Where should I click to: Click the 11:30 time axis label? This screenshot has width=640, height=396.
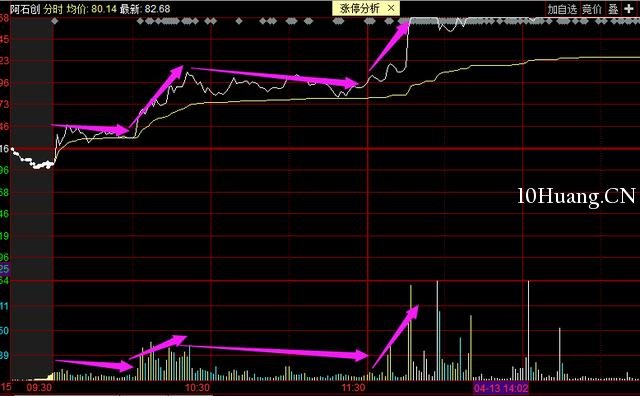(353, 387)
